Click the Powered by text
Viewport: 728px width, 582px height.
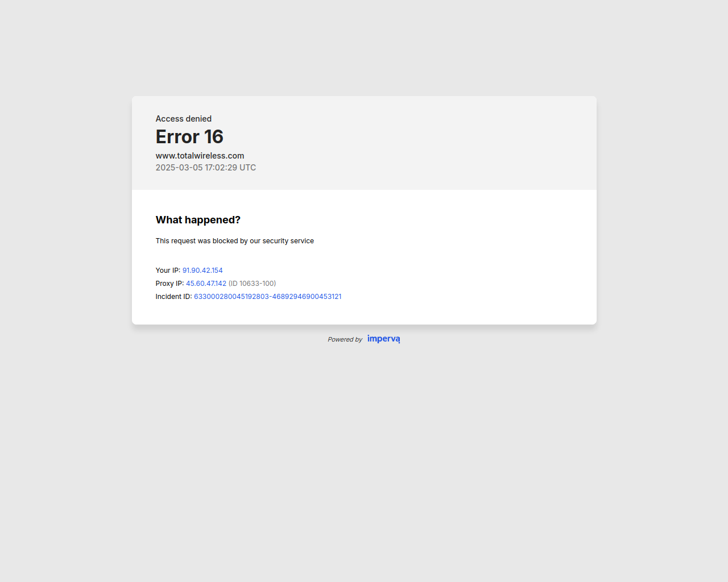345,339
